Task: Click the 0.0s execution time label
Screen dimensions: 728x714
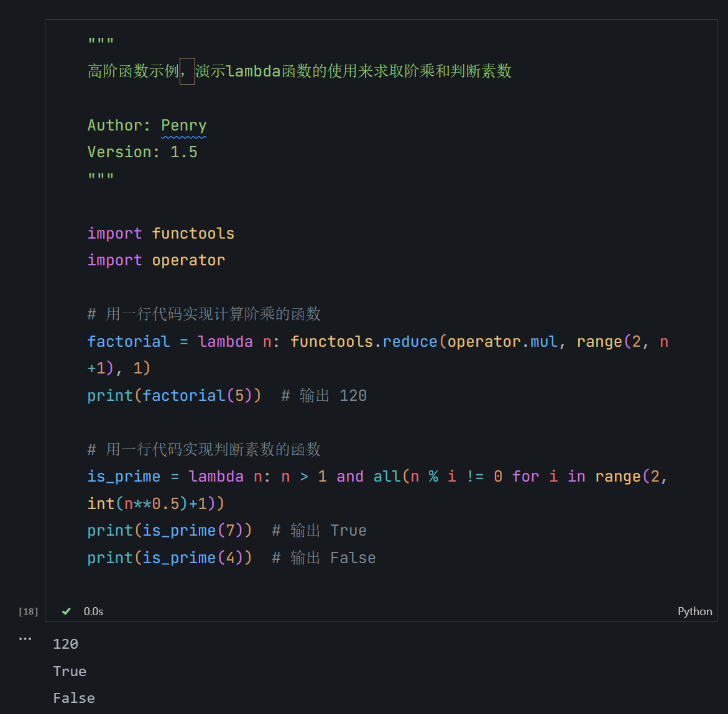Action: (93, 611)
